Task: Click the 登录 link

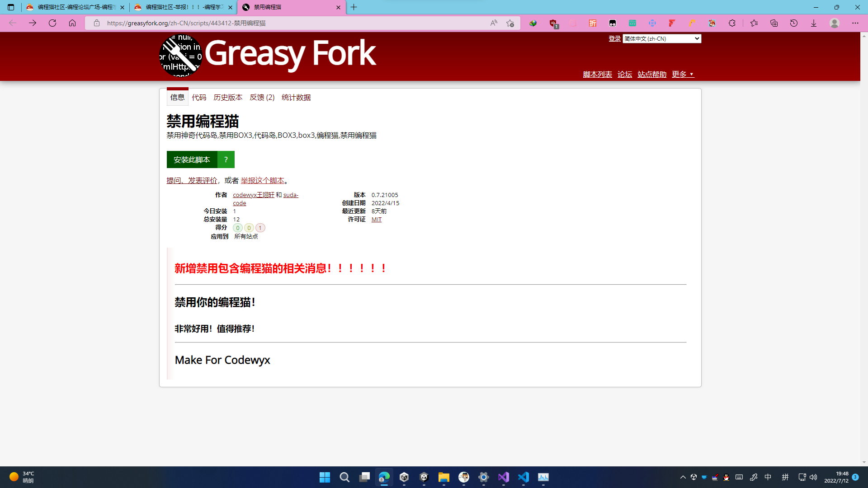Action: click(614, 39)
